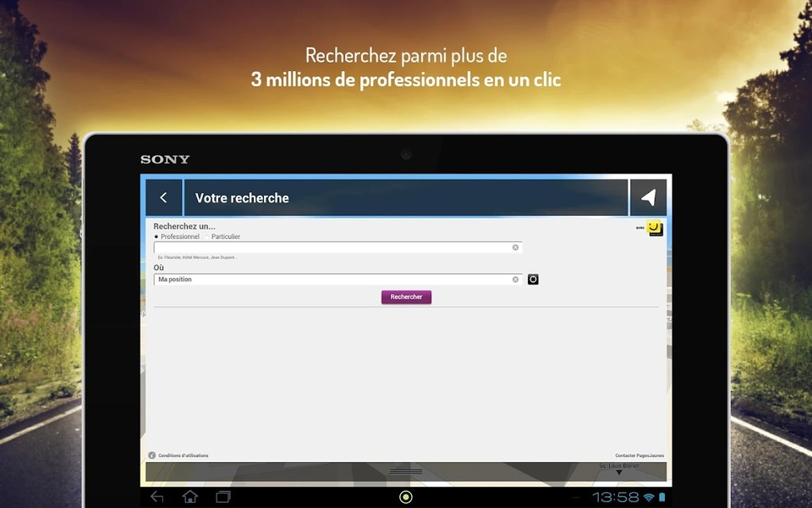Tap the drawer handle lines on the bottom bar

pos(406,472)
